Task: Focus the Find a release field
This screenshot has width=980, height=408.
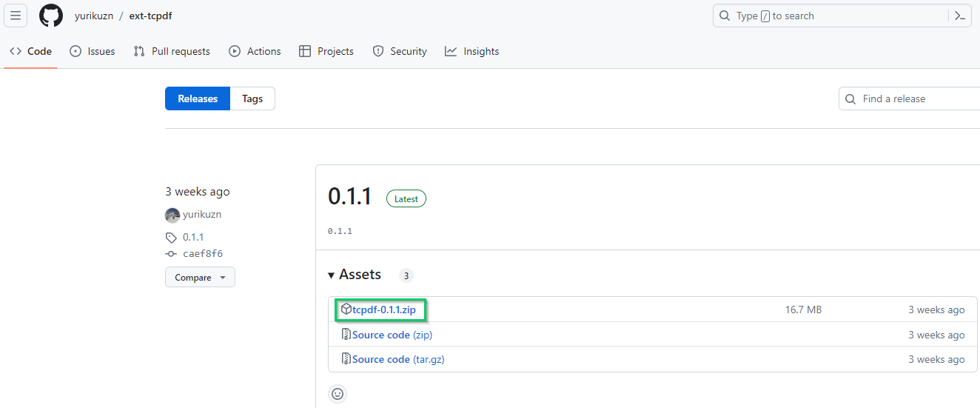Action: coord(910,98)
